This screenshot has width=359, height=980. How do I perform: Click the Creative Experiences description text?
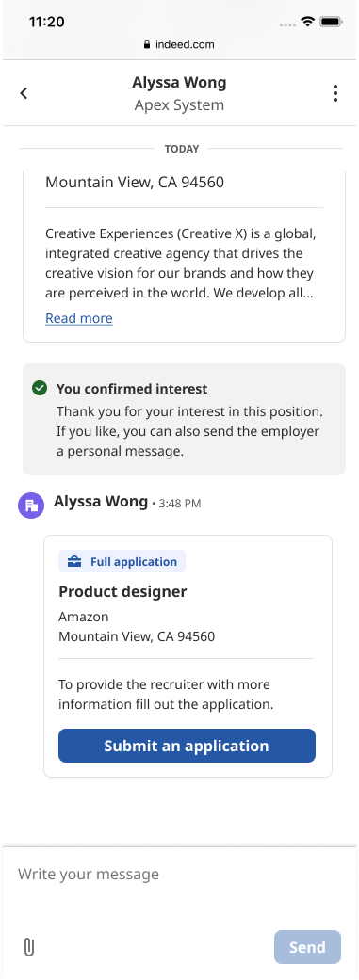[180, 264]
